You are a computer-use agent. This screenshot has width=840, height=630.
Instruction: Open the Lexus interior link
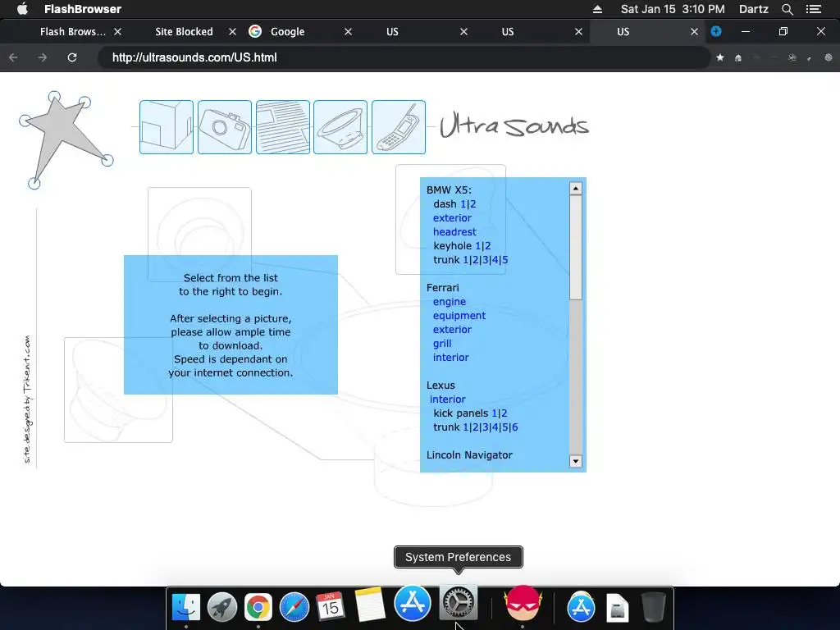point(447,399)
